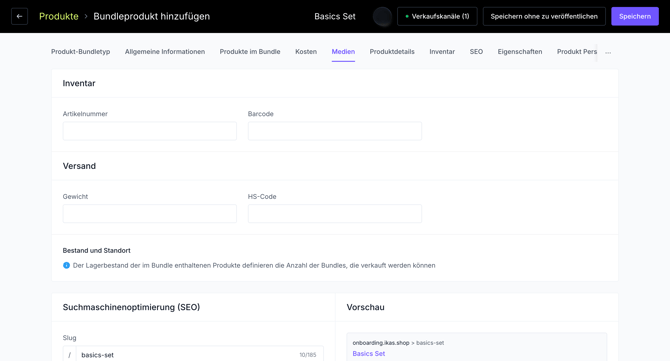
Task: Follow the Produkte breadcrumb link
Action: point(59,16)
